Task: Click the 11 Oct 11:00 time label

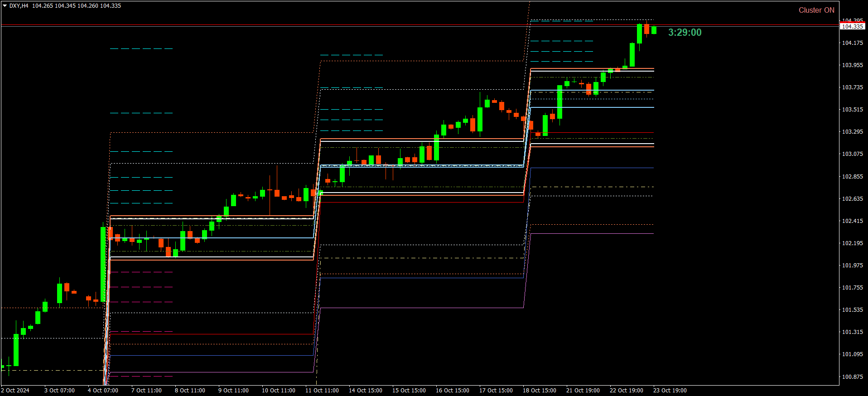Action: coord(322,391)
